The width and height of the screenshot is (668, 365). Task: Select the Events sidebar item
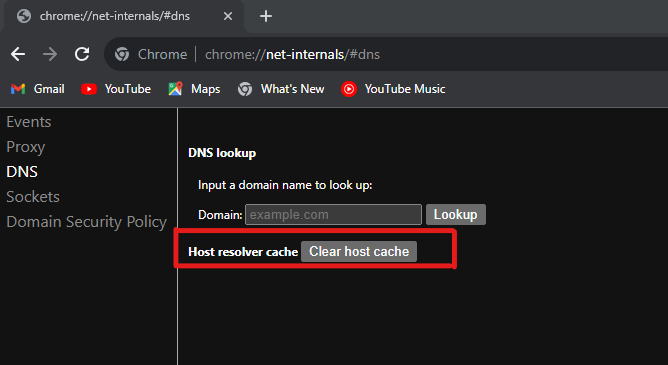29,122
